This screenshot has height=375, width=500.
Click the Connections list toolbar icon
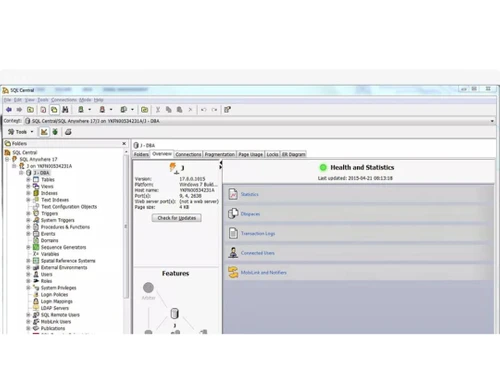124,109
